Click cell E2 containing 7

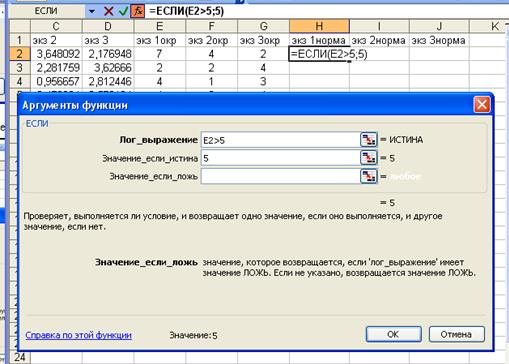160,54
